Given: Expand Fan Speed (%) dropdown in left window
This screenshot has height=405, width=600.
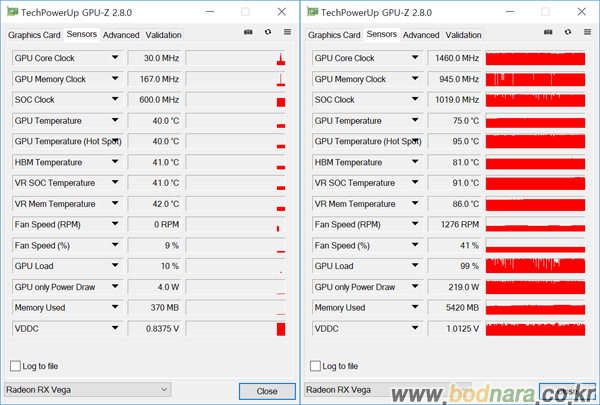Looking at the screenshot, I should (115, 245).
